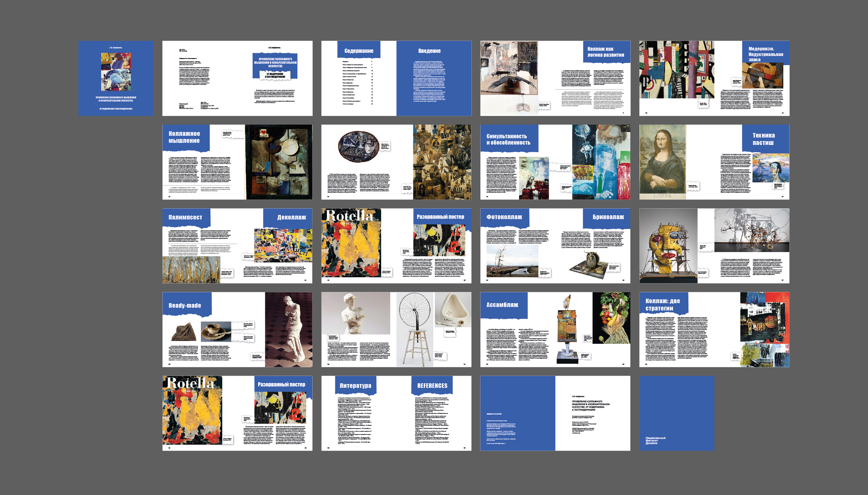The width and height of the screenshot is (868, 495).
Task: Click the landscape photo under Фотоколлаж
Action: (x=512, y=261)
